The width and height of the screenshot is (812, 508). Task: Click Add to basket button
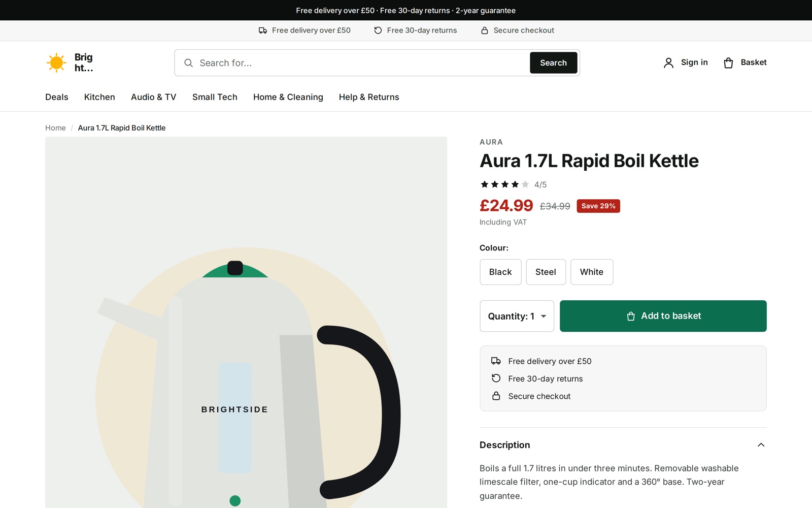coord(663,316)
